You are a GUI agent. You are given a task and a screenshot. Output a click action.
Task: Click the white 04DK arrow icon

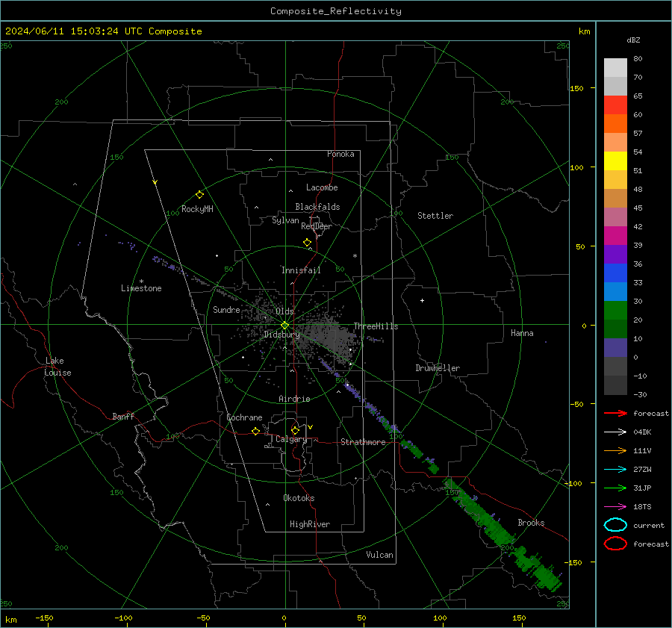tap(615, 432)
